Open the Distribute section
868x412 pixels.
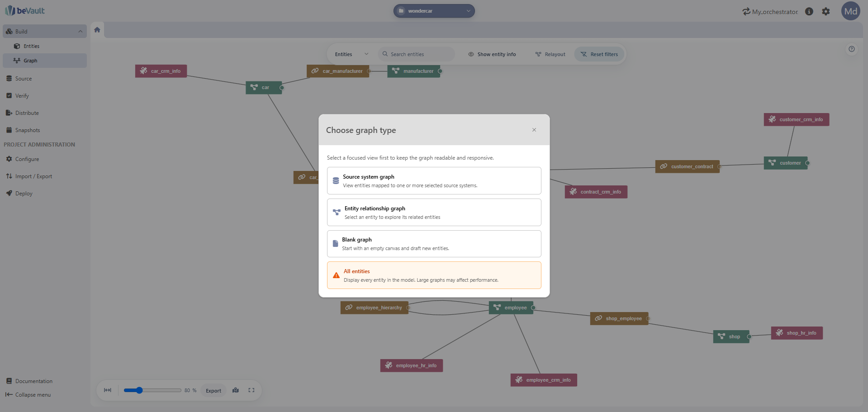pyautogui.click(x=44, y=113)
